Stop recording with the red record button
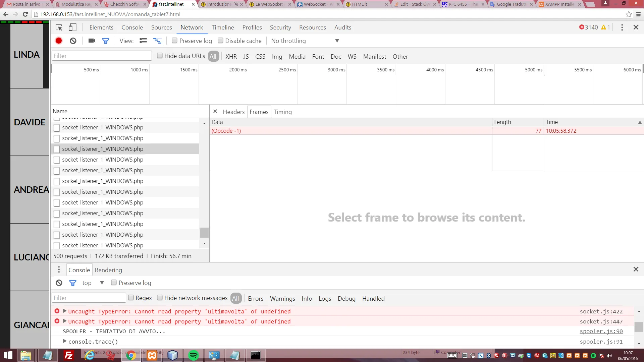Viewport: 644px width, 362px height. click(x=59, y=41)
